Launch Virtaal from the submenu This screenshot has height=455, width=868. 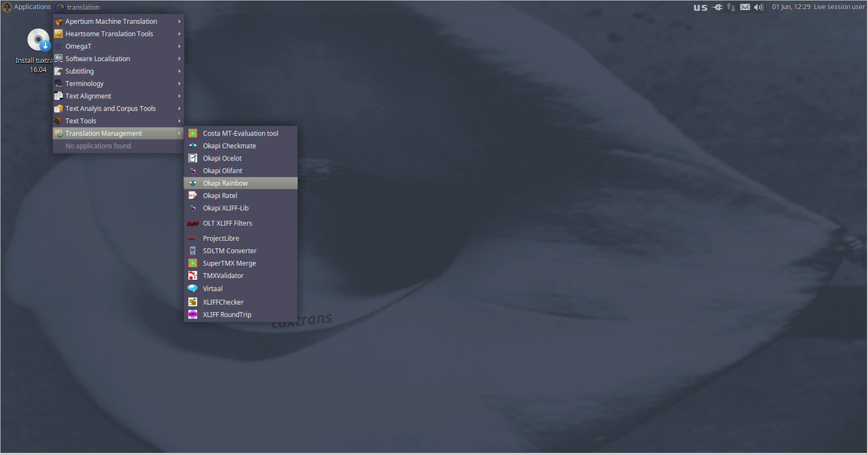(x=241, y=289)
